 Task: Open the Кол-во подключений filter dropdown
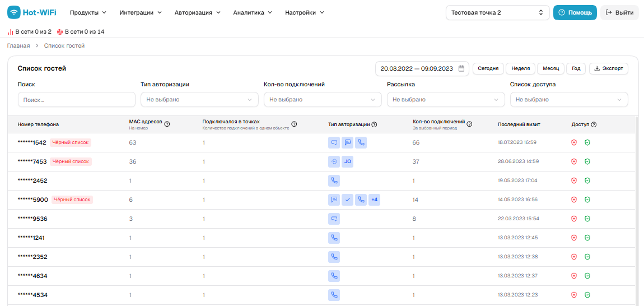[323, 100]
